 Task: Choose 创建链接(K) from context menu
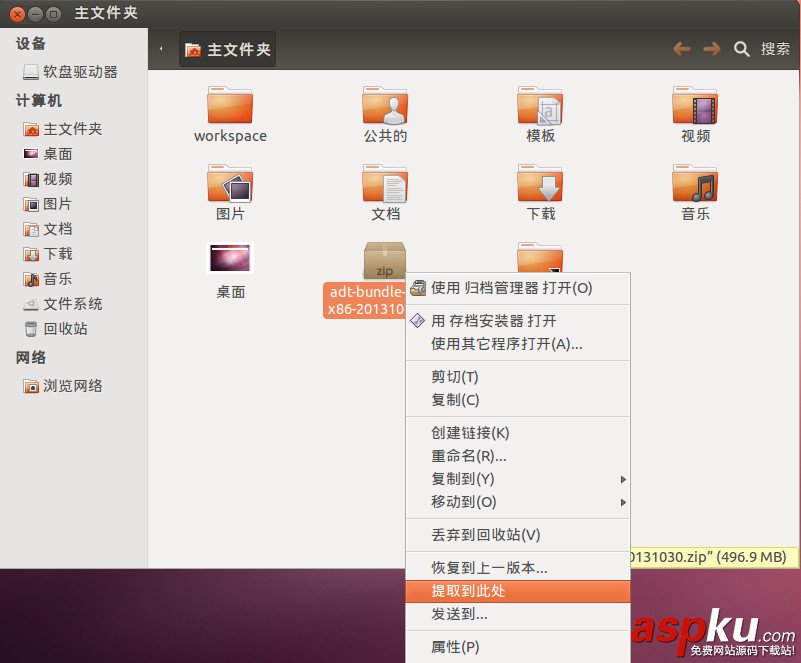click(x=517, y=433)
